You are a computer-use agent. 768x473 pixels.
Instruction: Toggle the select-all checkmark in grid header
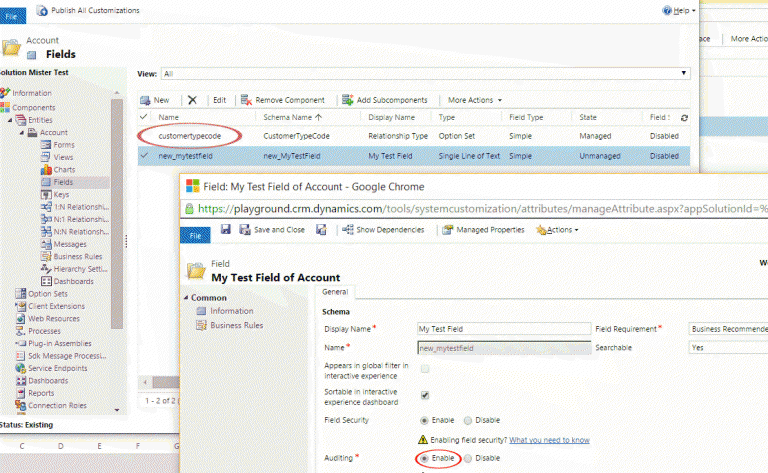click(144, 117)
